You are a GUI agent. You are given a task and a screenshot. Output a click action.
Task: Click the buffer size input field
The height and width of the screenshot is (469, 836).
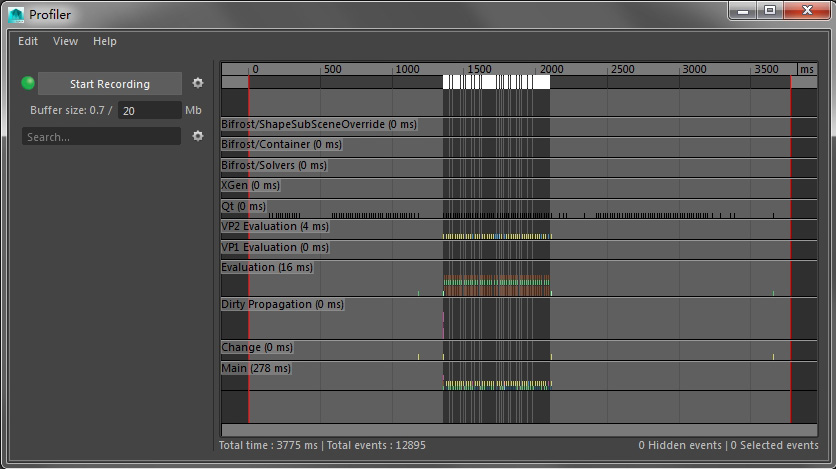(x=149, y=111)
